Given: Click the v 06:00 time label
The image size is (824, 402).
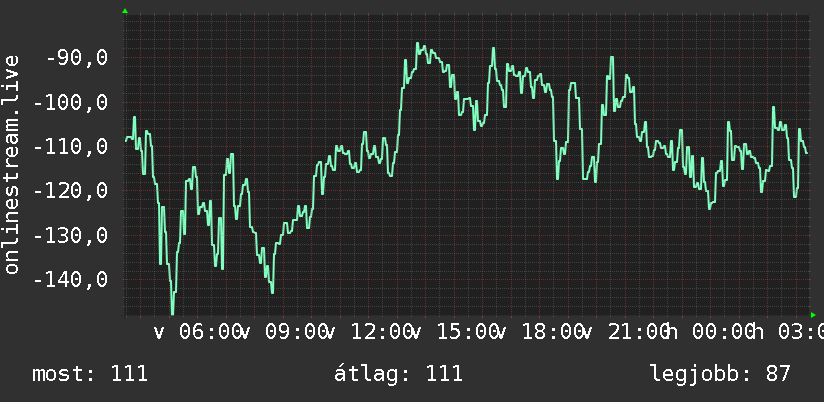Looking at the screenshot, I should click(200, 332).
